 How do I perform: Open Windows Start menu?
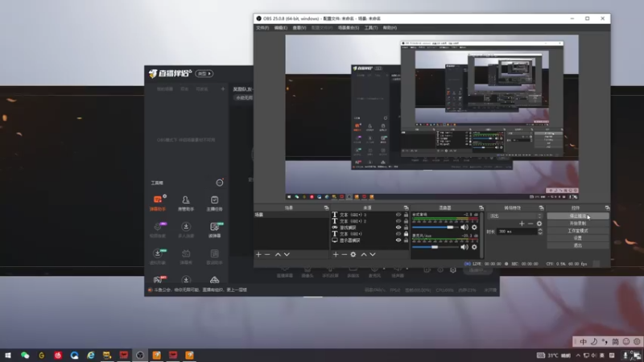click(x=8, y=356)
